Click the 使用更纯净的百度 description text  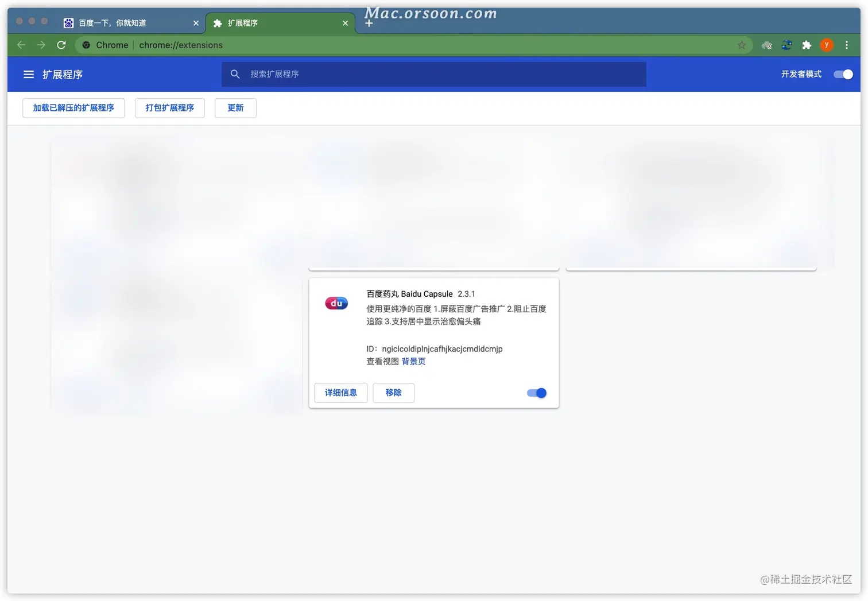coord(456,315)
